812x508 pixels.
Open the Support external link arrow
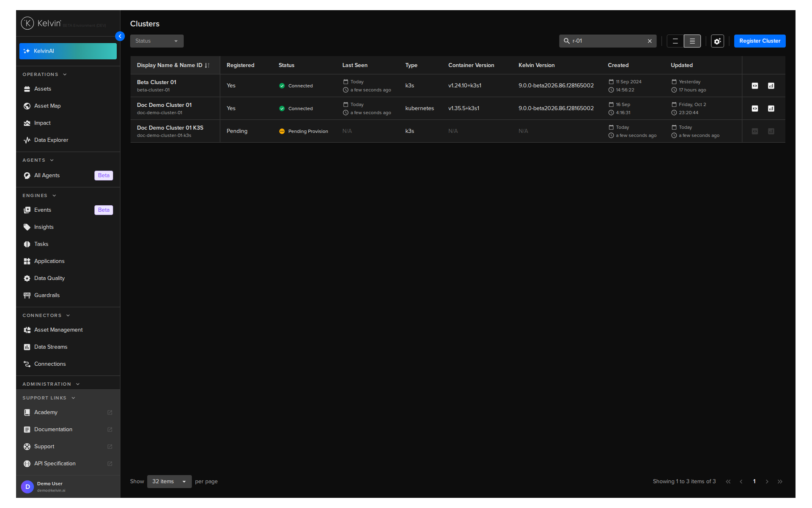pos(110,447)
